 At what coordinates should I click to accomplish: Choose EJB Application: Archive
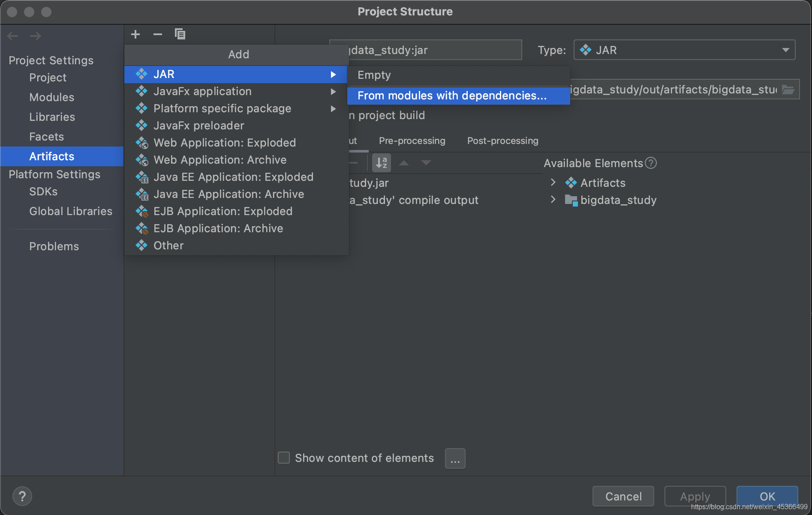click(236, 229)
